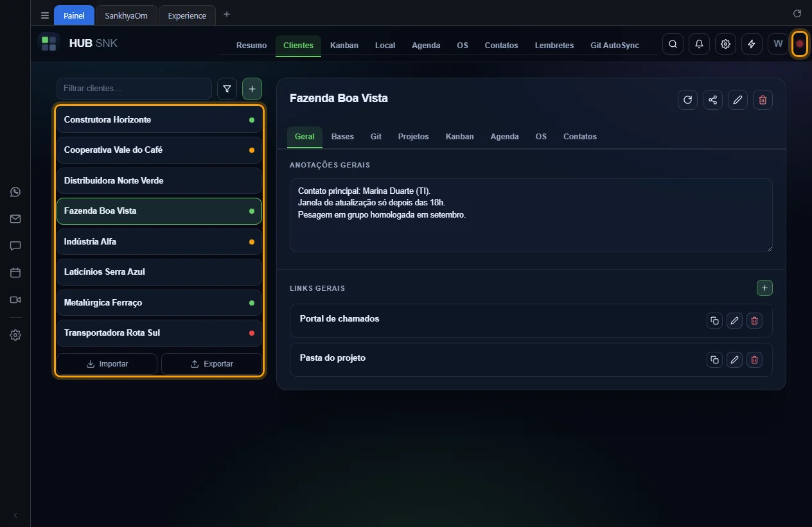Viewport: 812px width, 527px height.
Task: Click the Importar button
Action: point(107,364)
